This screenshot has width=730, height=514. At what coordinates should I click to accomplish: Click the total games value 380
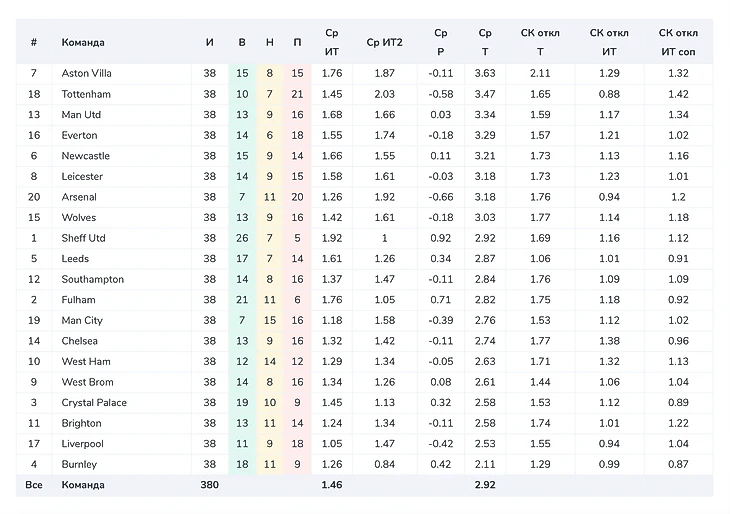tap(209, 485)
